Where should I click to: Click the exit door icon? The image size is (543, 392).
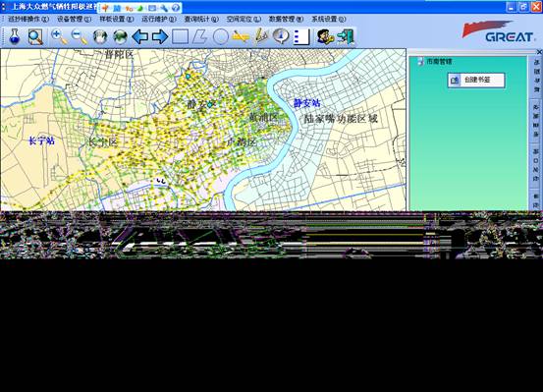346,36
